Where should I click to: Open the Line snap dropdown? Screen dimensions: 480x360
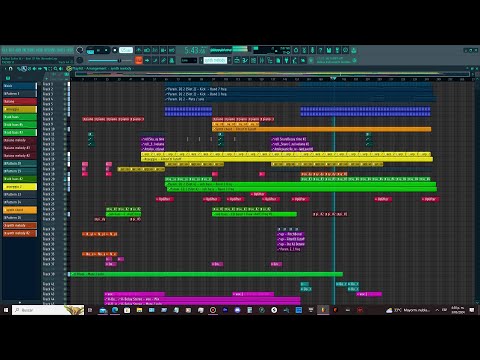[x=189, y=60]
